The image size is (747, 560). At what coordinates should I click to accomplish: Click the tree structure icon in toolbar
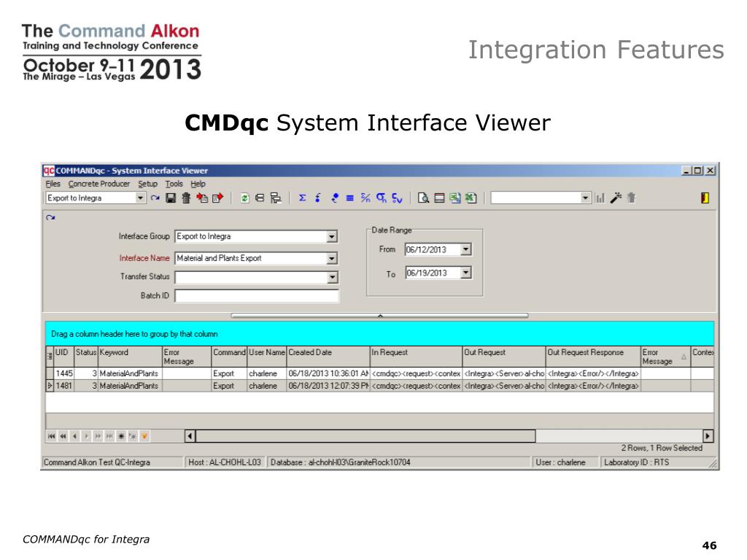coord(276,198)
